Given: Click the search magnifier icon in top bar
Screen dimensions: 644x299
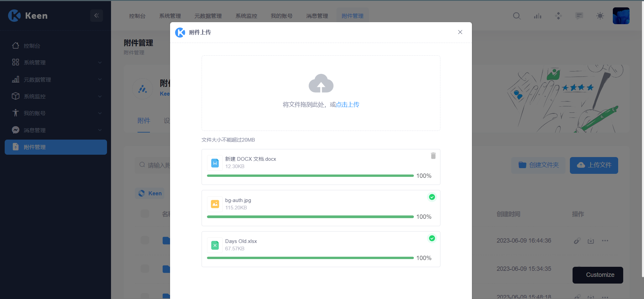Looking at the screenshot, I should tap(517, 16).
